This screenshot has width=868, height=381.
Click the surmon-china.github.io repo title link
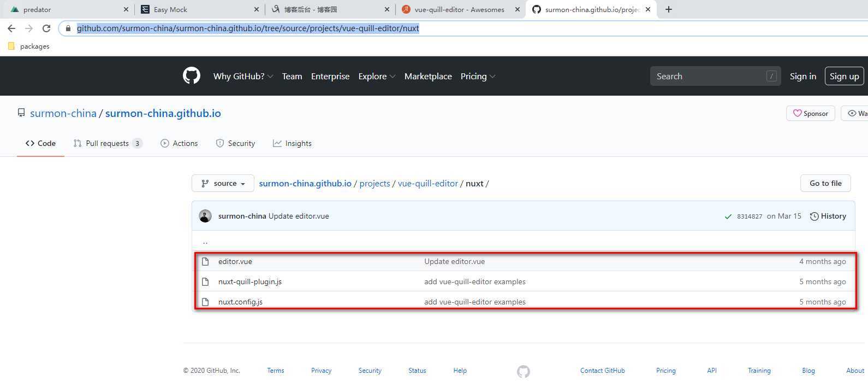[x=163, y=113]
